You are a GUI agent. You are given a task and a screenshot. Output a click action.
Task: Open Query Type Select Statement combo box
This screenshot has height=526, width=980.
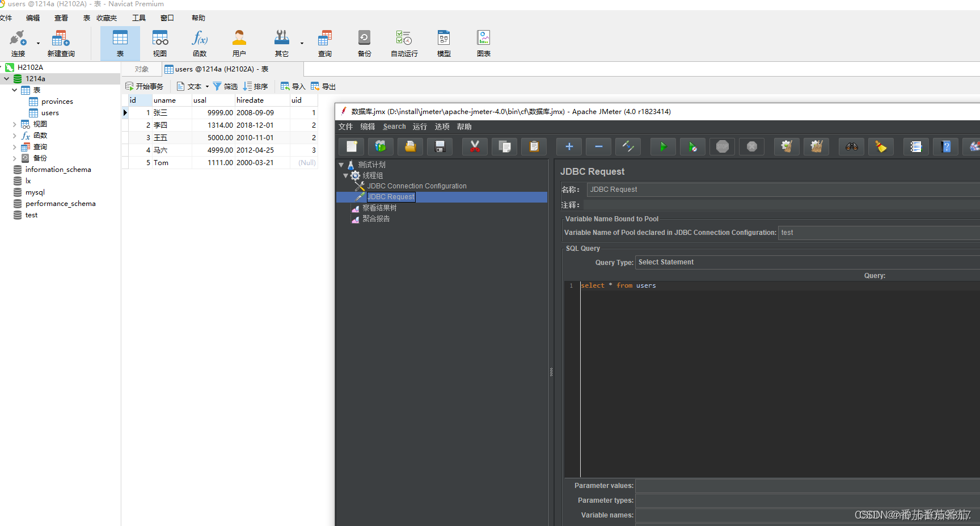click(808, 262)
